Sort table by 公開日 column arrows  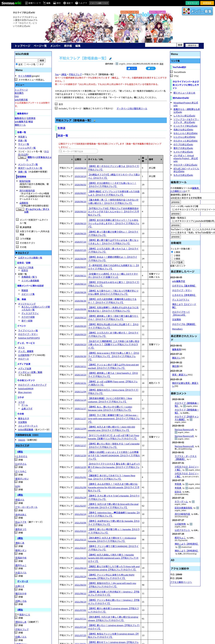point(85,159)
